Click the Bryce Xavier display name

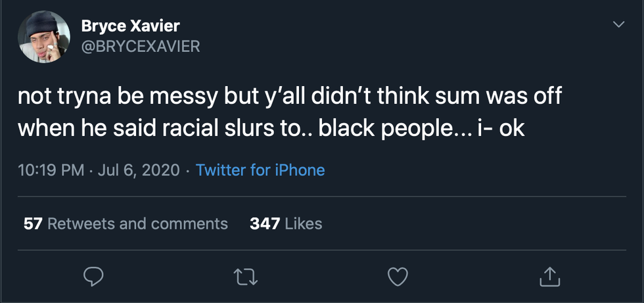(x=130, y=26)
